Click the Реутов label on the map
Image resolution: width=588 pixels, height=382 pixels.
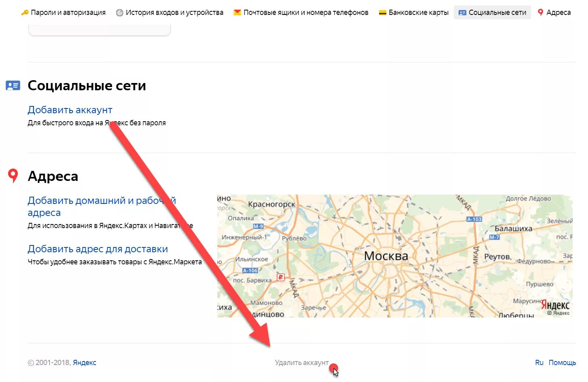point(497,257)
